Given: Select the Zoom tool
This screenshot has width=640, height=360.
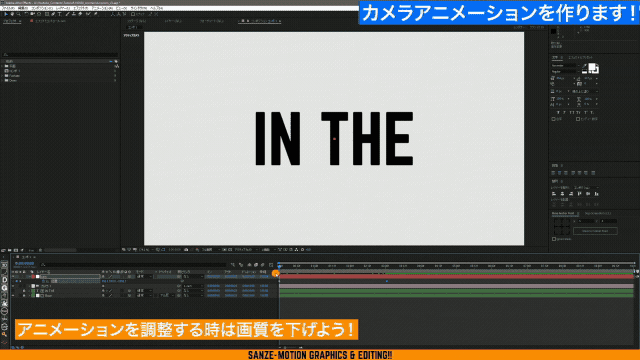Looking at the screenshot, I should coord(19,14).
